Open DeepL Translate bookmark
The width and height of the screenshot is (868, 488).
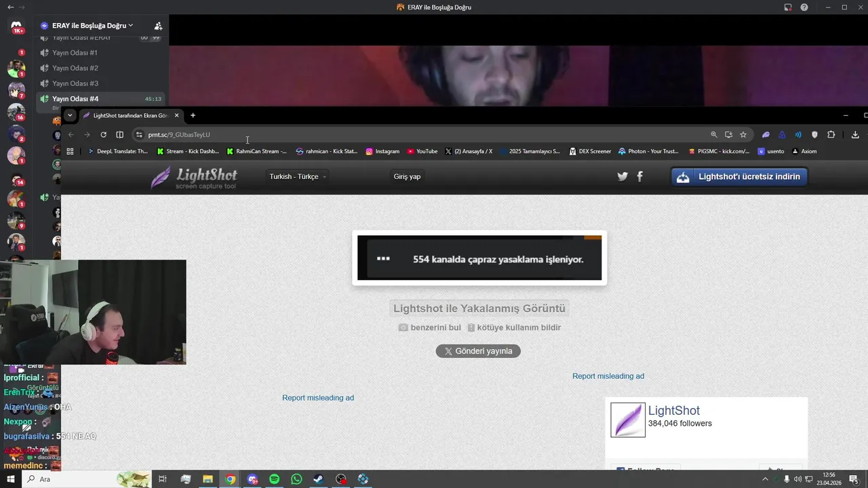118,151
